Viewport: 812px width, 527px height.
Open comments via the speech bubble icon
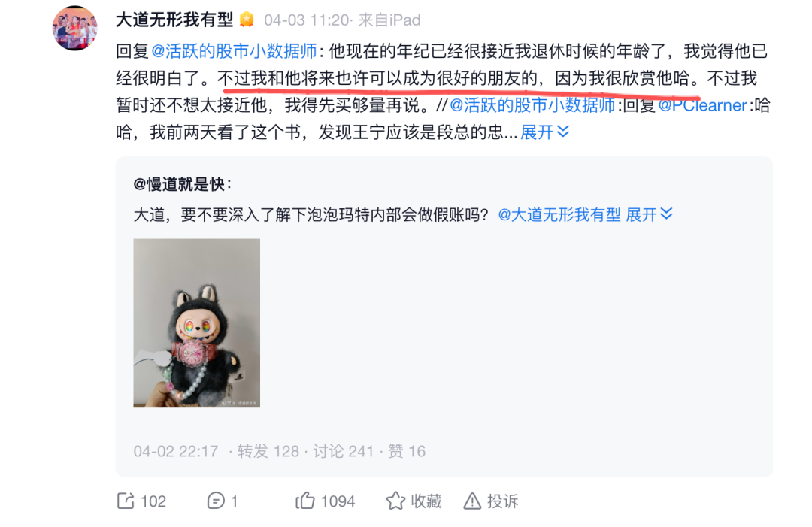[216, 501]
